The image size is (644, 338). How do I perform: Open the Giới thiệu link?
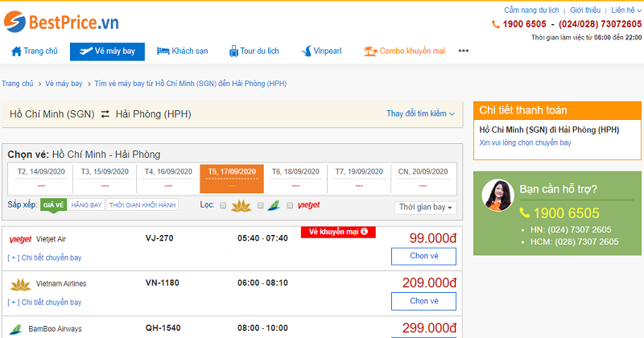pyautogui.click(x=585, y=10)
